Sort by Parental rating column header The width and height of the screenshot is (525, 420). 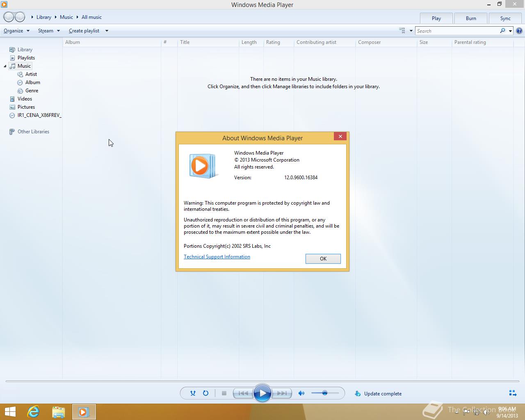pos(482,42)
